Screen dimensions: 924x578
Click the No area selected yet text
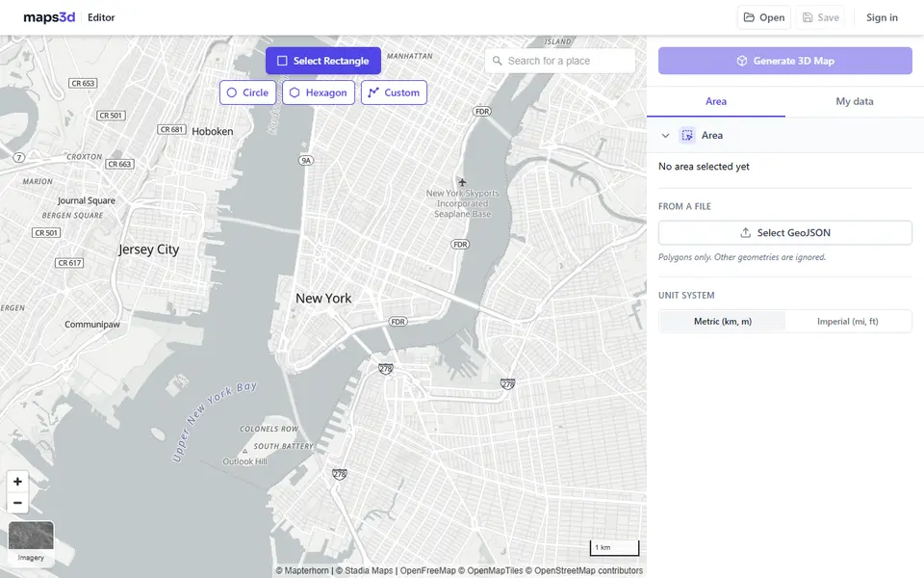(x=704, y=167)
